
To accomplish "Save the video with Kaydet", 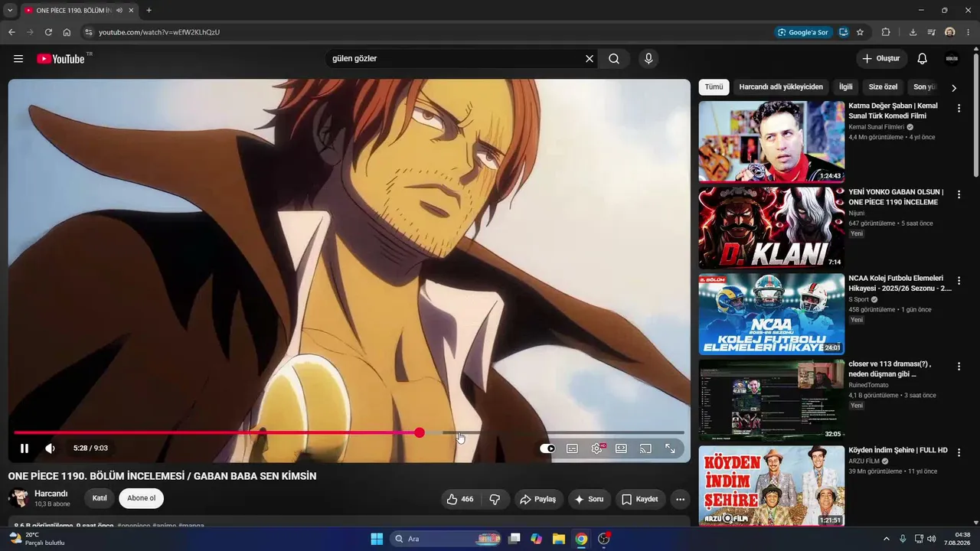I will [640, 499].
